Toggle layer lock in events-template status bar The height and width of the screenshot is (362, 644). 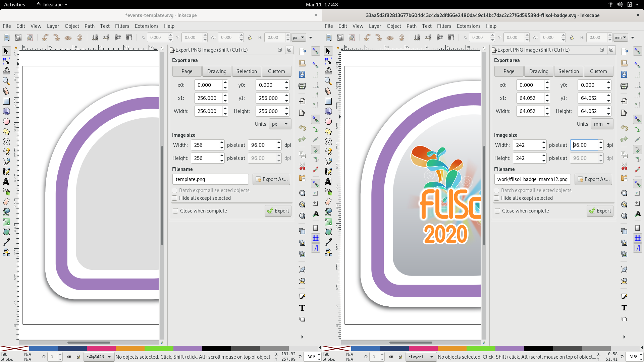[x=78, y=357]
